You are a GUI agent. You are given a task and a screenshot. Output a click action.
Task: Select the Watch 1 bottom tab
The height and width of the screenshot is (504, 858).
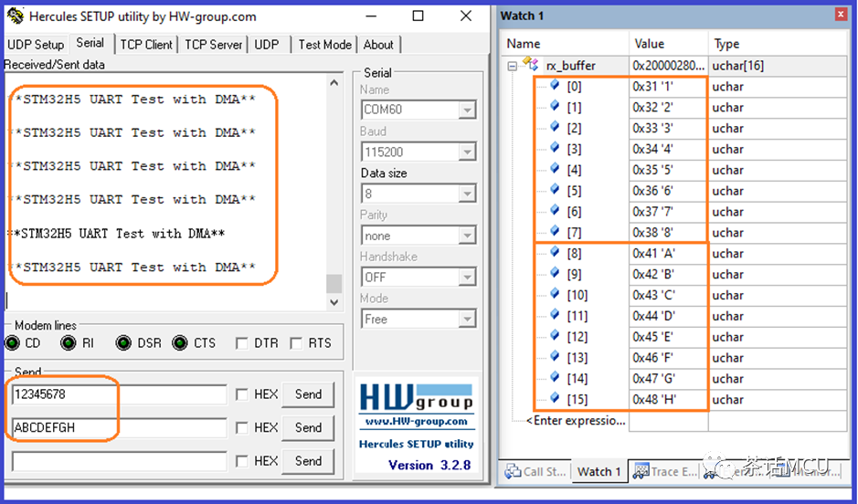point(599,471)
